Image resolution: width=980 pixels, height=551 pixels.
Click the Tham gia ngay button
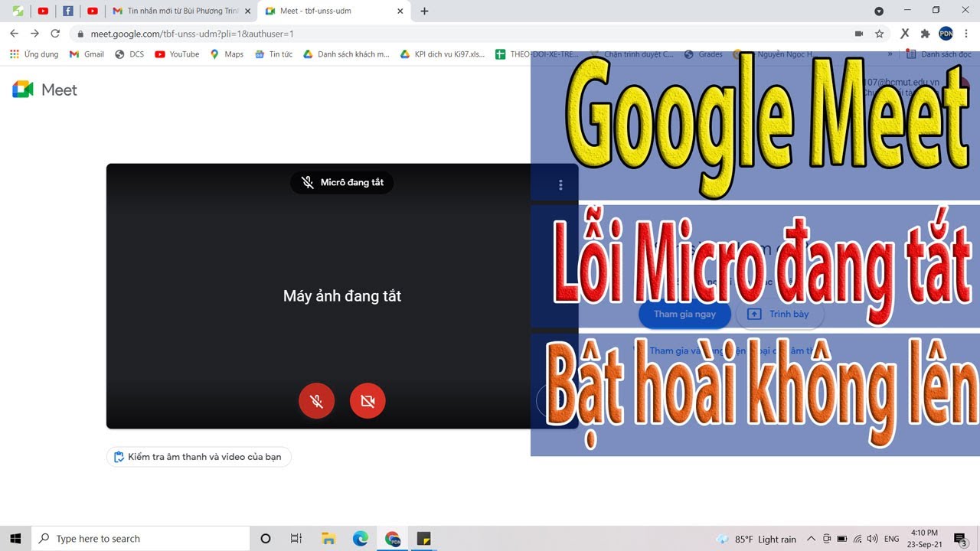(684, 314)
